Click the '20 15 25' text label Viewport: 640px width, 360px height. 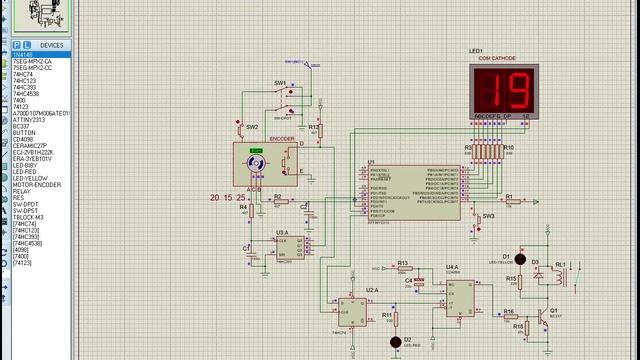[228, 198]
